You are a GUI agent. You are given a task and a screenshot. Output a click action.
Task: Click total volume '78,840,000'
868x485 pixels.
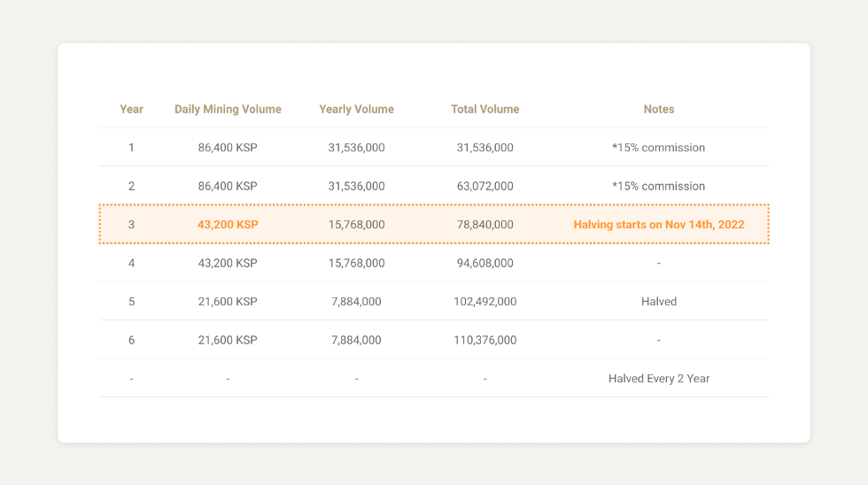485,225
